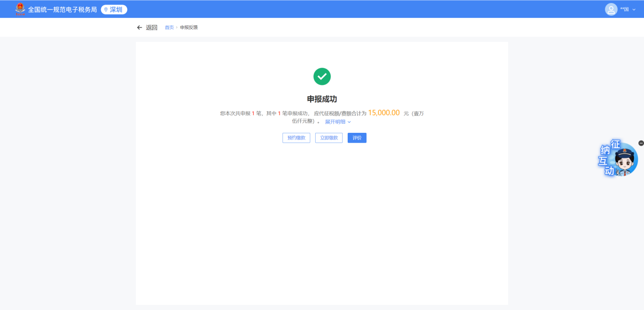Click the 申报反馈 breadcrumb text
The height and width of the screenshot is (310, 644).
click(x=189, y=27)
